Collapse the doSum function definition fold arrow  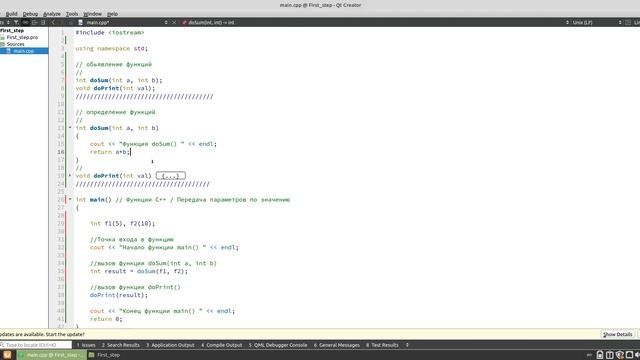click(70, 128)
